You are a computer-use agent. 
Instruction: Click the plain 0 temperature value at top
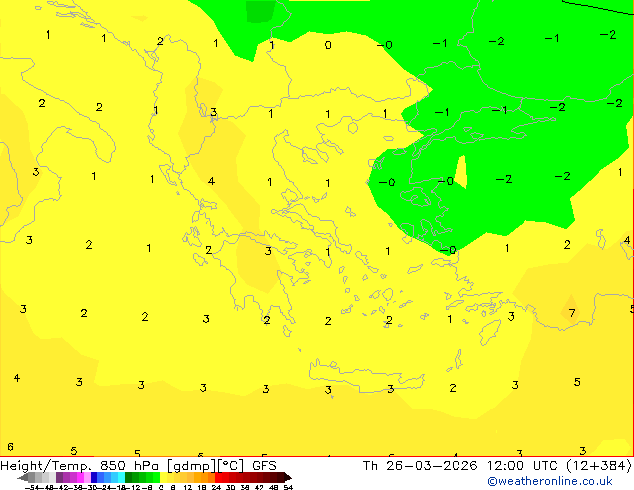(x=328, y=45)
